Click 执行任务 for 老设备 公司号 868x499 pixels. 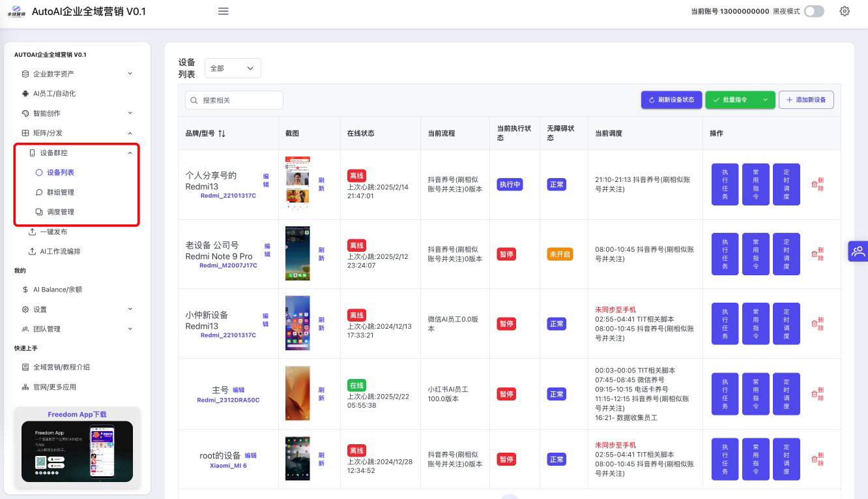point(725,254)
